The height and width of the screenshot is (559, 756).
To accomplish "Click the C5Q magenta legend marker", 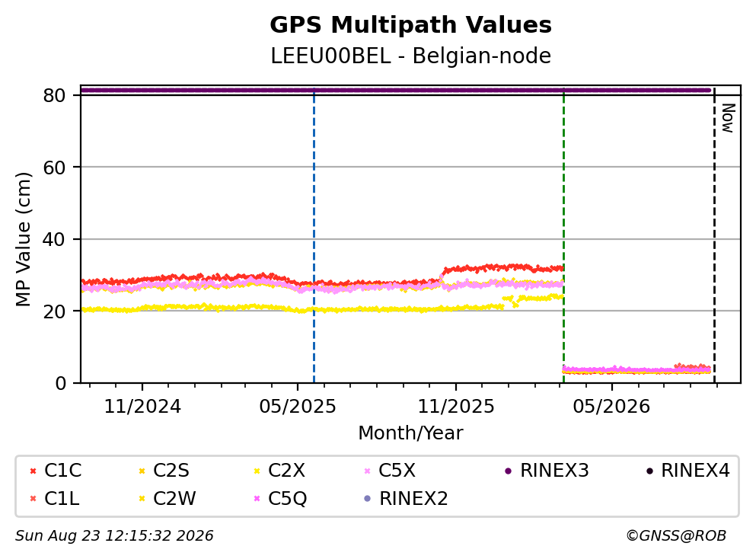I will (x=257, y=499).
